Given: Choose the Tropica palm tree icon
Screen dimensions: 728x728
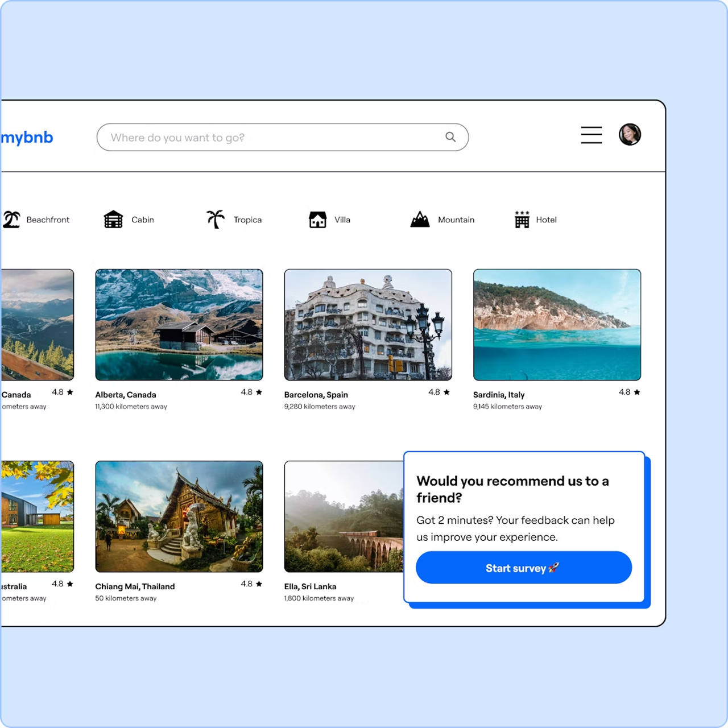Looking at the screenshot, I should click(x=216, y=219).
